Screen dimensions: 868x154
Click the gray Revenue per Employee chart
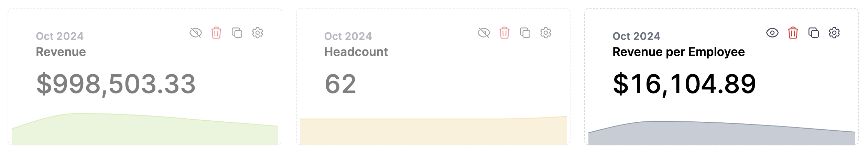click(x=721, y=133)
